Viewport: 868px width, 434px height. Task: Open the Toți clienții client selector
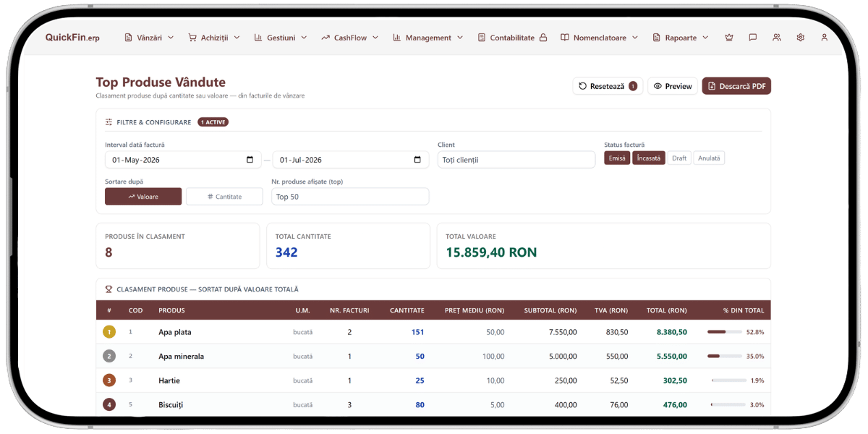tap(516, 160)
